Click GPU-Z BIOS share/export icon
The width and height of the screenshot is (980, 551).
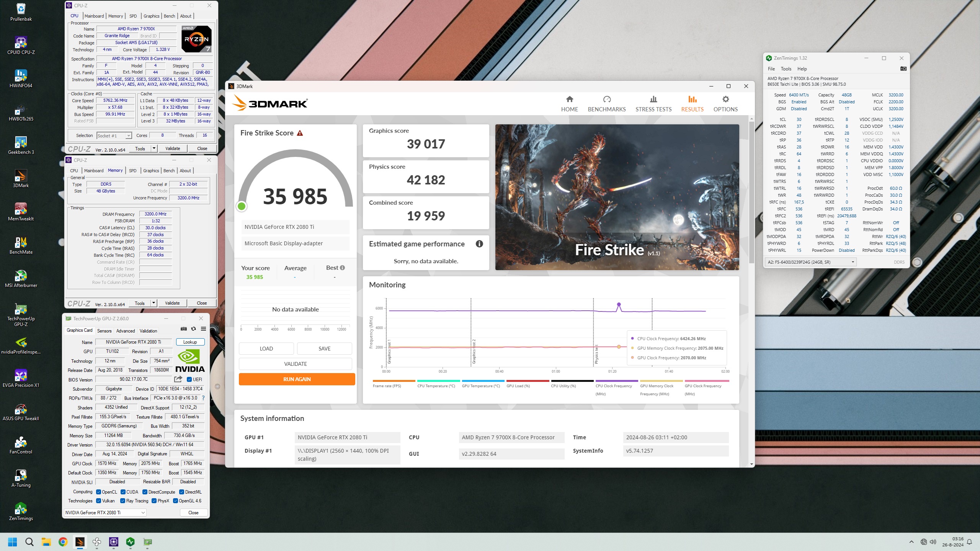178,379
